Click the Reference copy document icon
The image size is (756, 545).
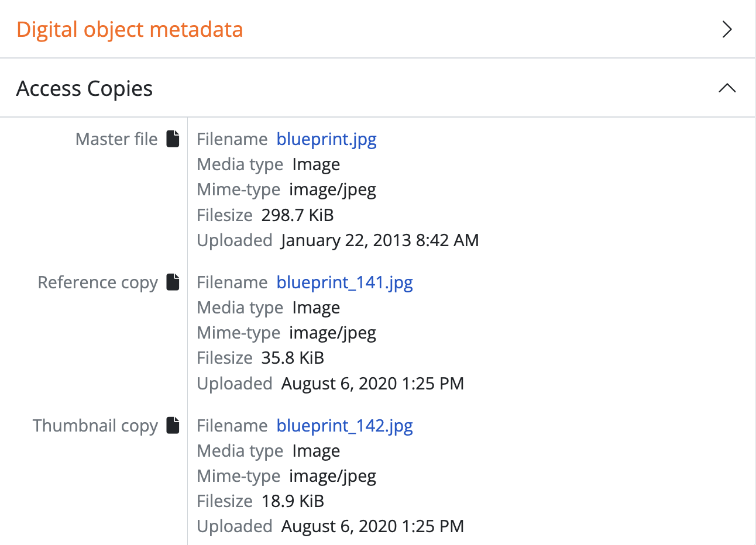[173, 282]
